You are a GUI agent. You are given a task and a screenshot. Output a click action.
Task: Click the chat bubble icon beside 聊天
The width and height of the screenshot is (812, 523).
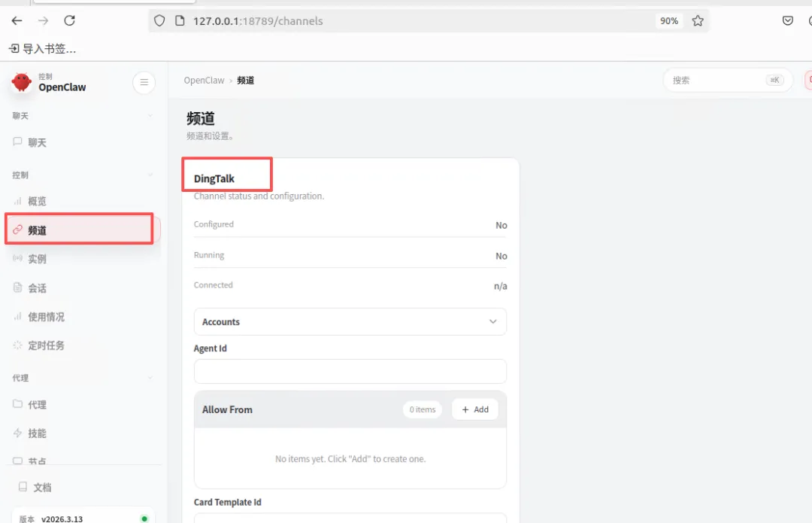point(17,141)
